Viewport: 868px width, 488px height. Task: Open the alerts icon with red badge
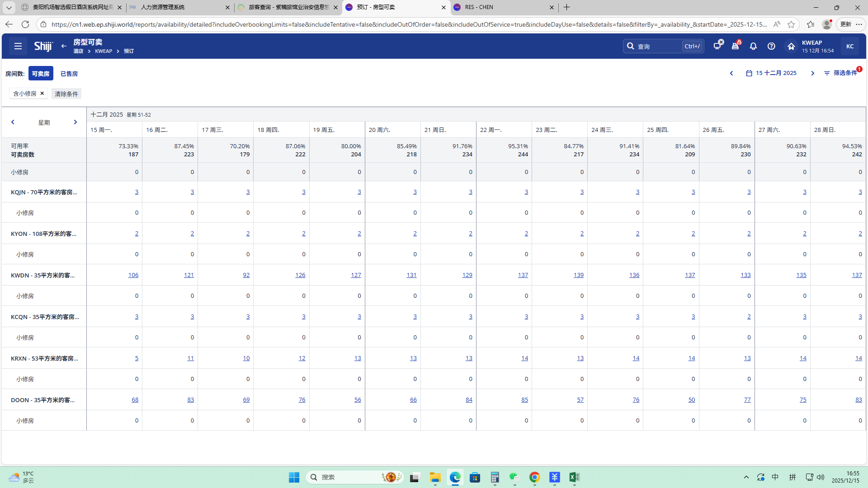(736, 46)
